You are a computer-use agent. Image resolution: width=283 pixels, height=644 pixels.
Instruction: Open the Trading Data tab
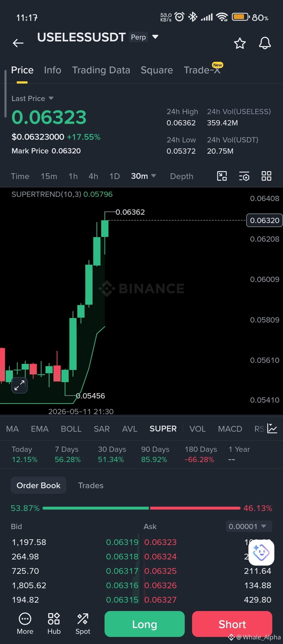click(x=101, y=70)
